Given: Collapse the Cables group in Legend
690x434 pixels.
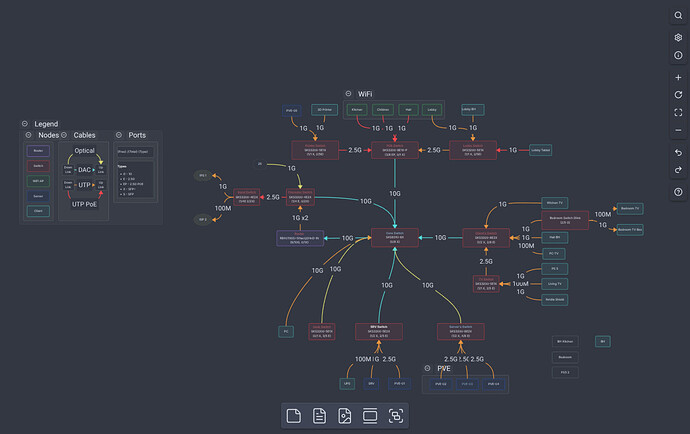Looking at the screenshot, I should 64,135.
